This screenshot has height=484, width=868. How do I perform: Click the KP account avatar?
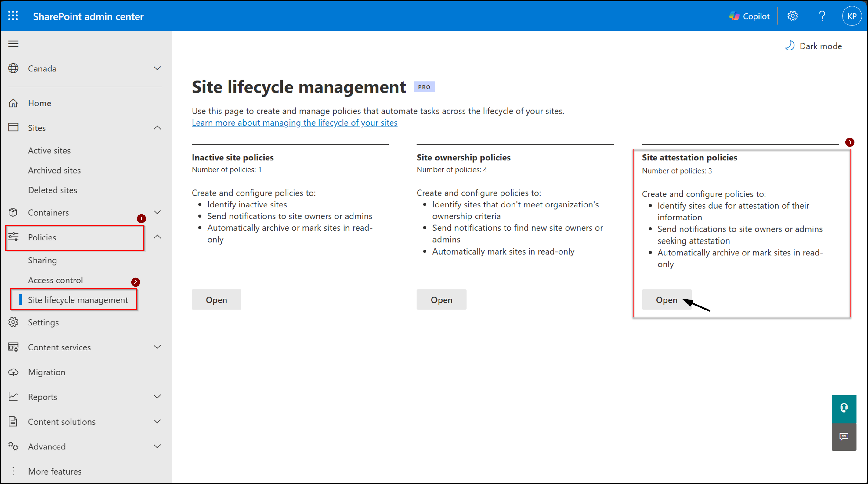coord(852,16)
